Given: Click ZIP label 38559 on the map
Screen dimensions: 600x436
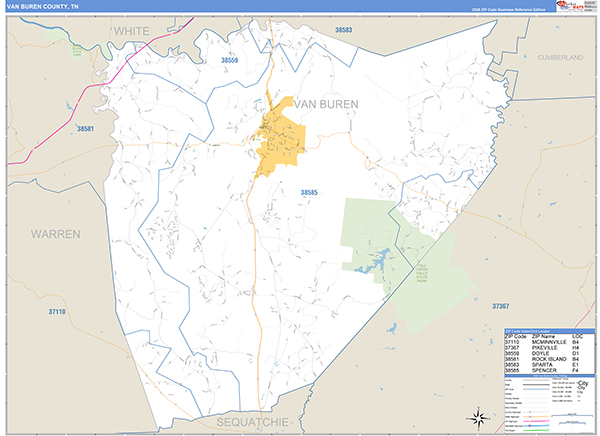Looking at the screenshot, I should tap(230, 60).
